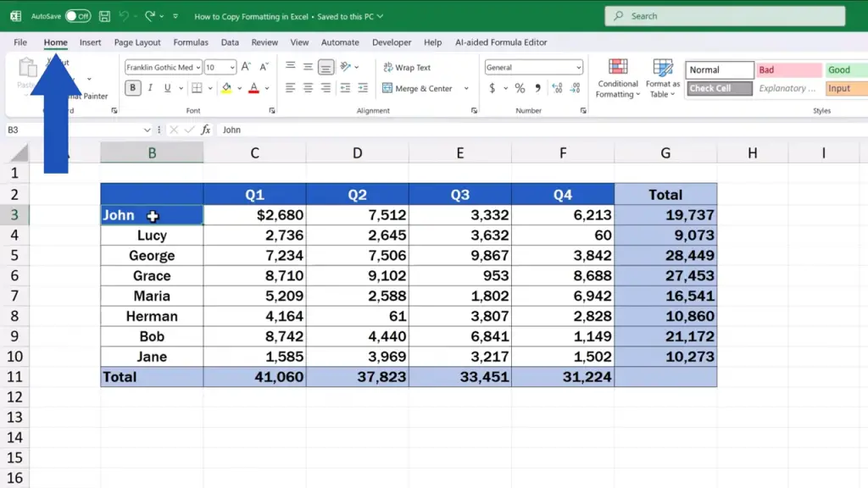Image resolution: width=868 pixels, height=488 pixels.
Task: Click the Wrap Text button
Action: [407, 68]
